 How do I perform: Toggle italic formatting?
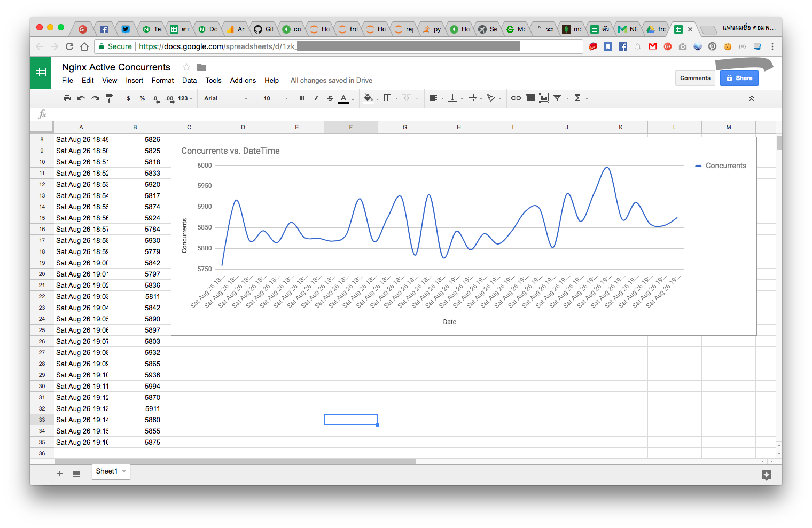(x=316, y=98)
